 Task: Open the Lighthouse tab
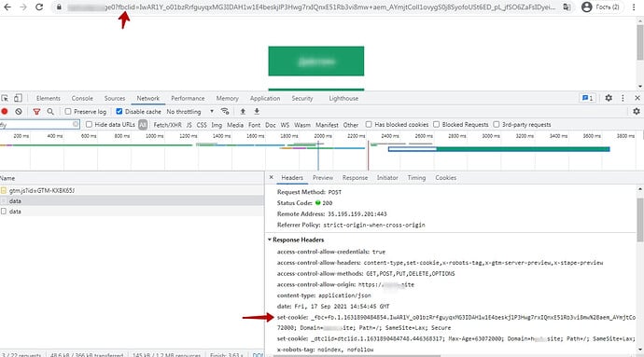click(343, 99)
